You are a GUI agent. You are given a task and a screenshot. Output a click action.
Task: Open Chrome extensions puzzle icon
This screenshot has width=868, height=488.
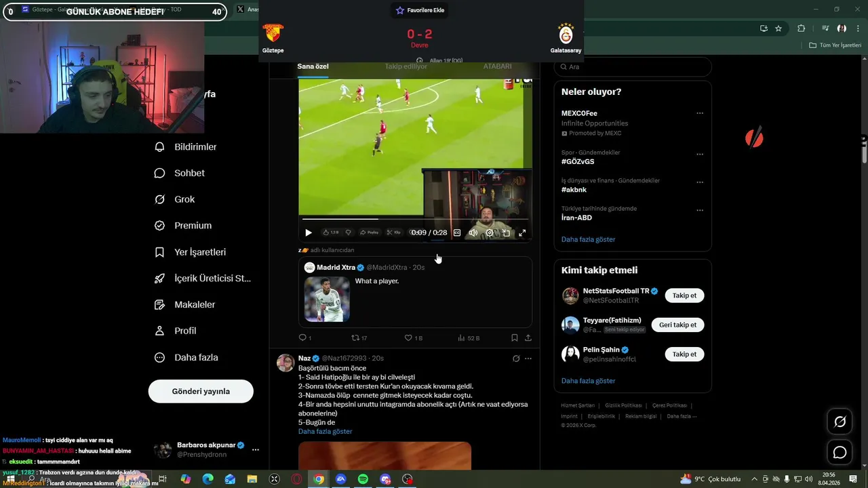point(802,28)
